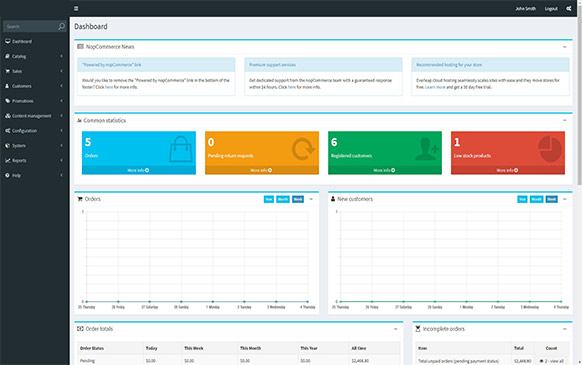Image resolution: width=582 pixels, height=365 pixels.
Task: Click the shopping bag icon on Orders tile
Action: point(181,149)
